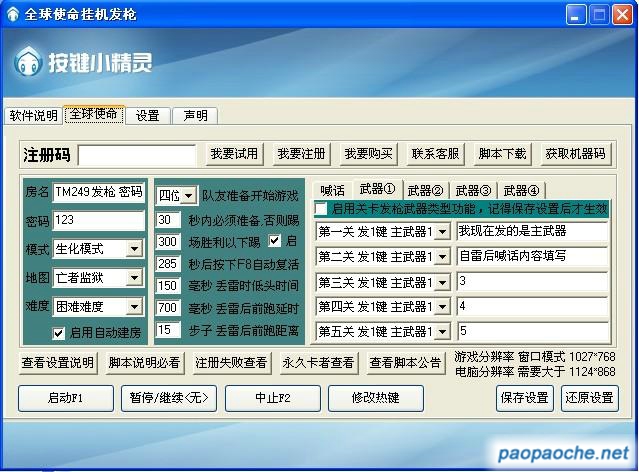Select the 武器② sub-tab

coord(425,190)
